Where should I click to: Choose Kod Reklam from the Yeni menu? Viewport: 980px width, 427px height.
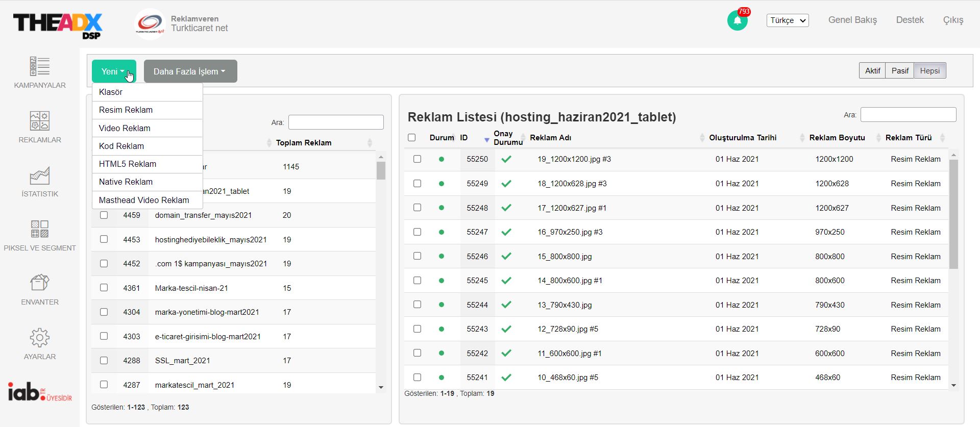pyautogui.click(x=148, y=146)
